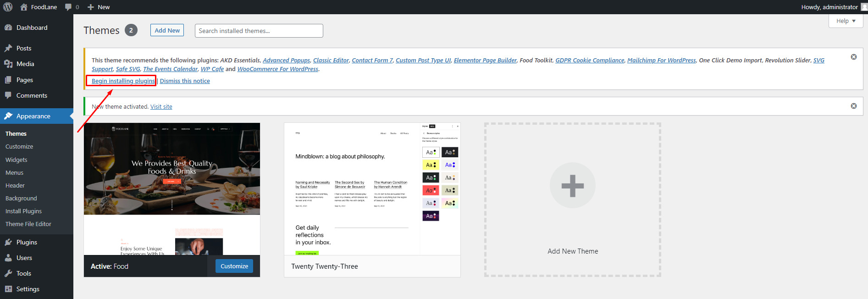The image size is (868, 299).
Task: Click the Add New Theme plus icon
Action: click(x=573, y=185)
